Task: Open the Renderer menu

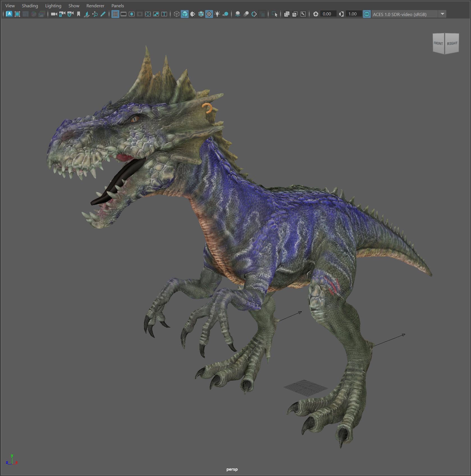Action: click(x=95, y=6)
